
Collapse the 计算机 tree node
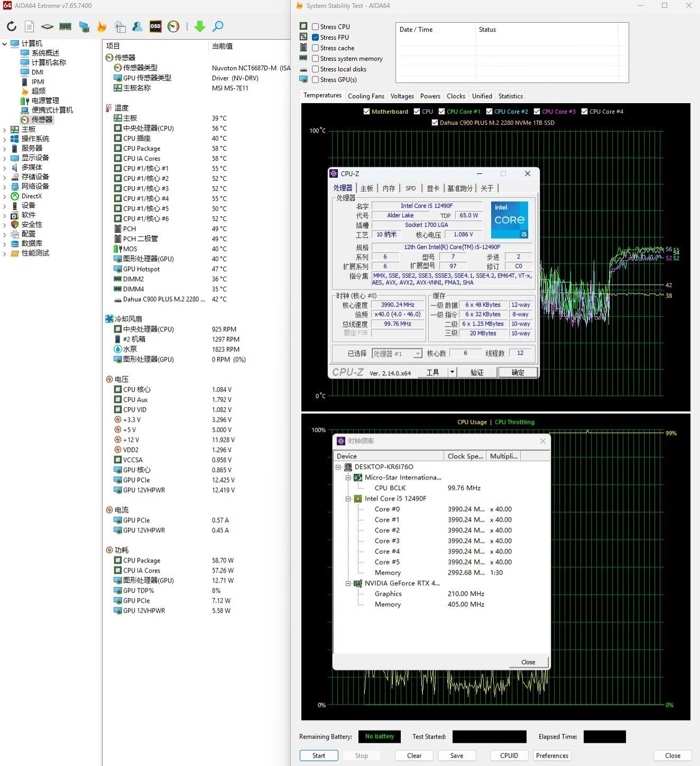tap(5, 44)
